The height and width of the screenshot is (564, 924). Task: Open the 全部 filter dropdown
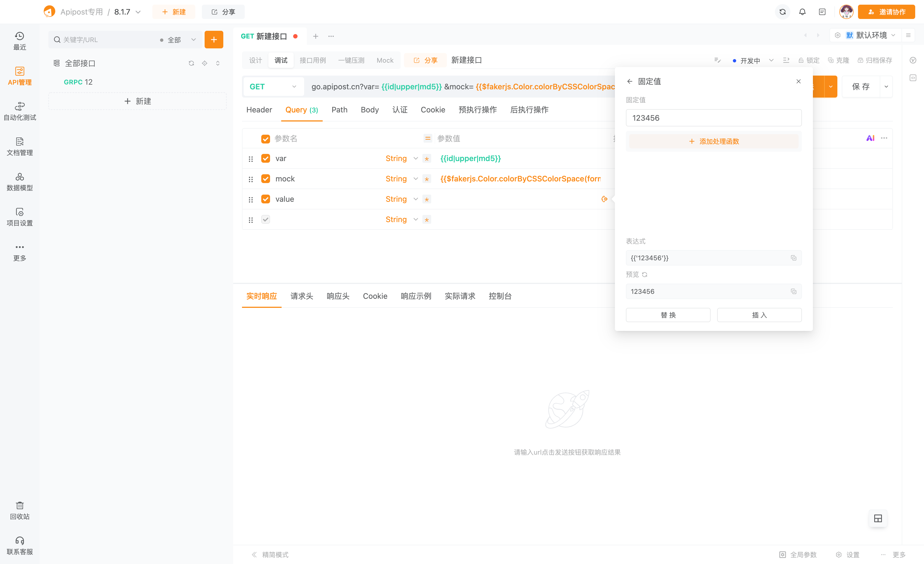coord(178,40)
